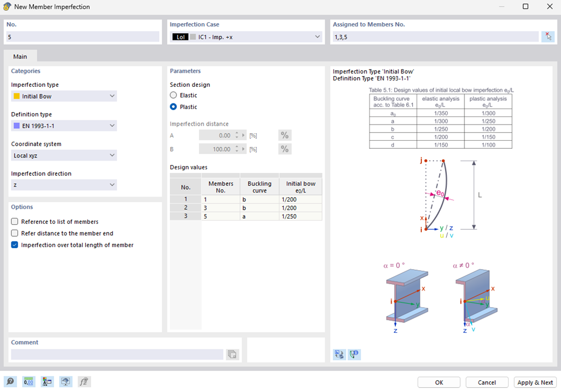Viewport: 561px width, 392px height.
Task: Click the copy comment icon beside comment field
Action: 232,354
